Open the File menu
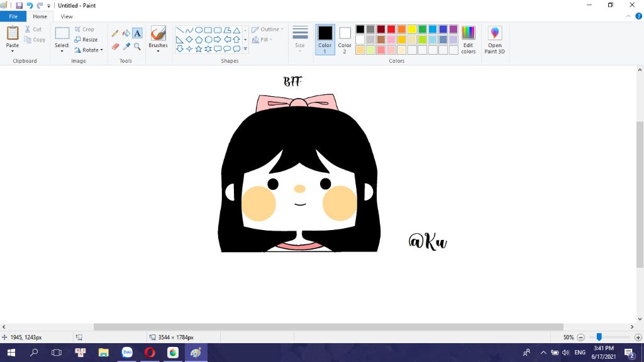The width and height of the screenshot is (644, 362). (x=13, y=16)
